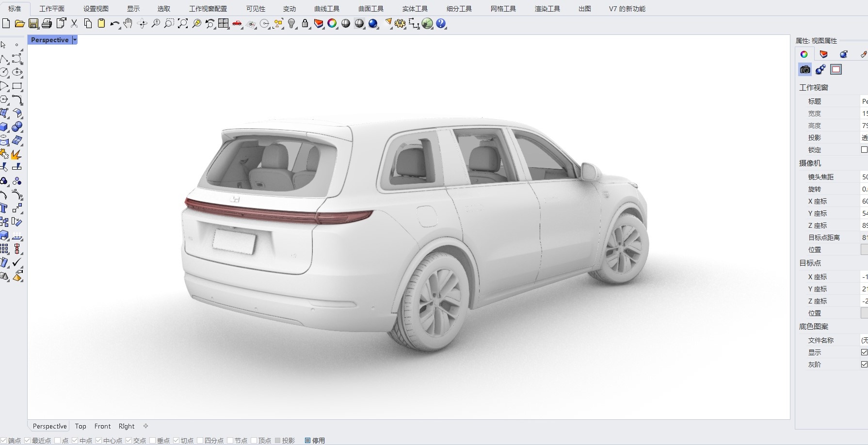Open the Perspective viewport title dropdown arrow

pyautogui.click(x=75, y=40)
